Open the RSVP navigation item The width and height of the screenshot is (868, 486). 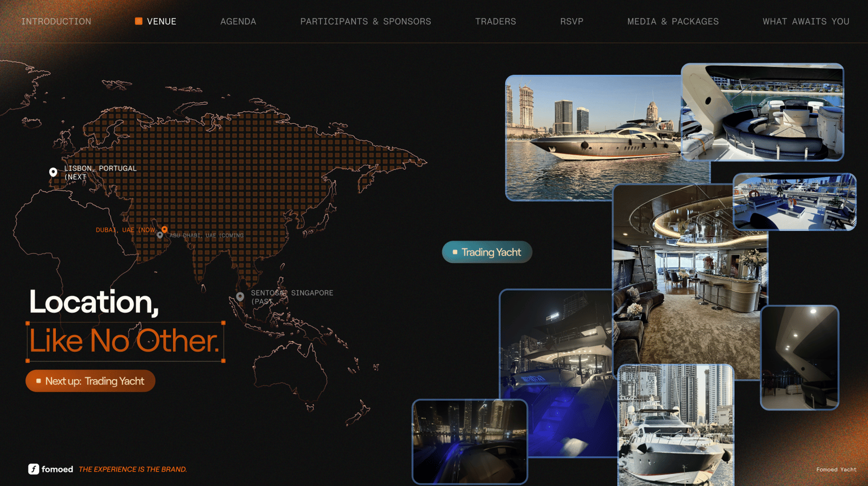pyautogui.click(x=572, y=22)
